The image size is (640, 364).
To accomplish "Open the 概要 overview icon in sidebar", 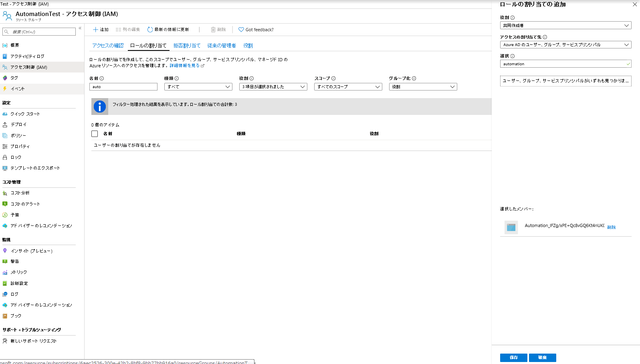I will pos(5,45).
